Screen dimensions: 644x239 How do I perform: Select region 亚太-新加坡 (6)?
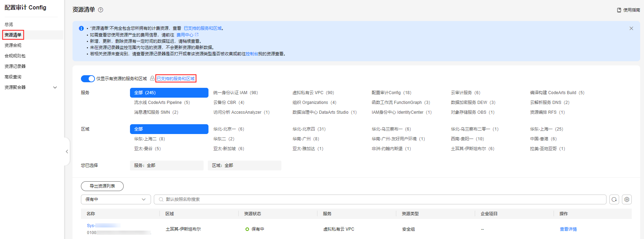[x=229, y=149]
